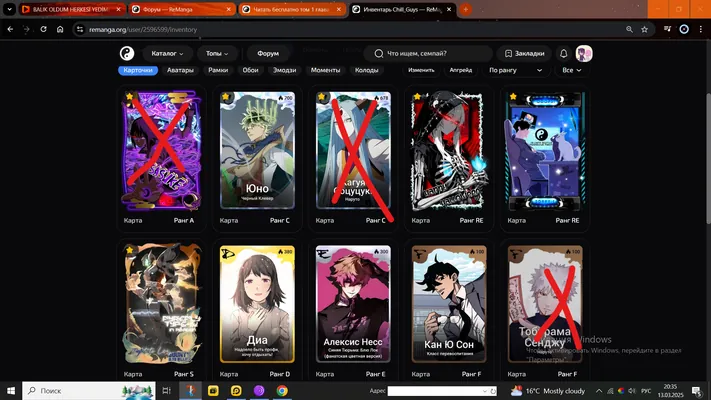Expand the Каталог dropdown

167,54
